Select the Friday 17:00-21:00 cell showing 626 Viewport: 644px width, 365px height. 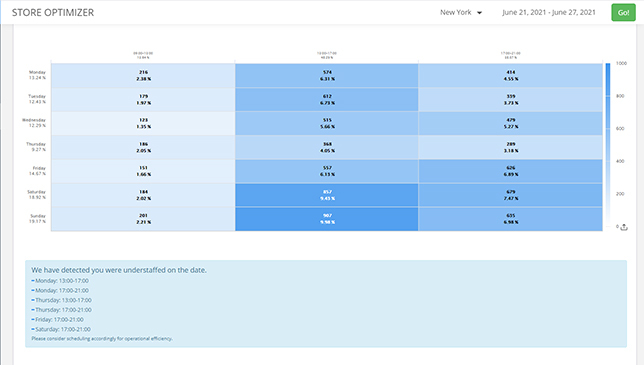point(511,171)
